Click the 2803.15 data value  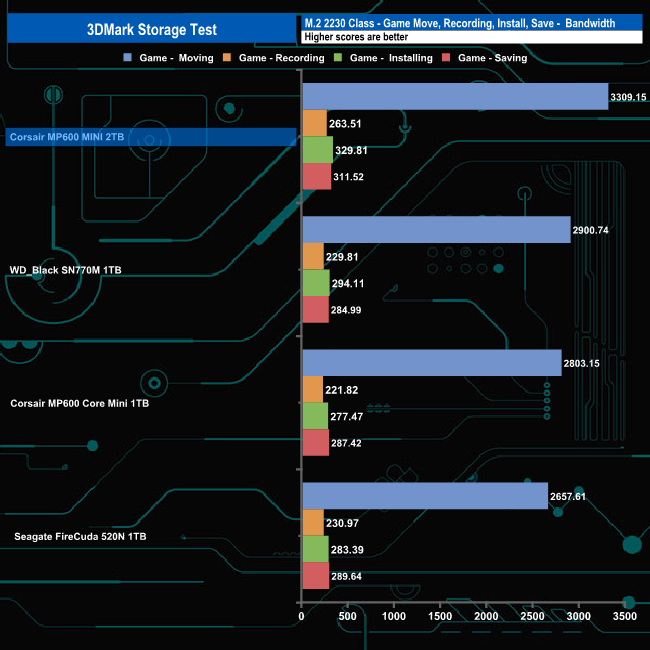click(582, 363)
